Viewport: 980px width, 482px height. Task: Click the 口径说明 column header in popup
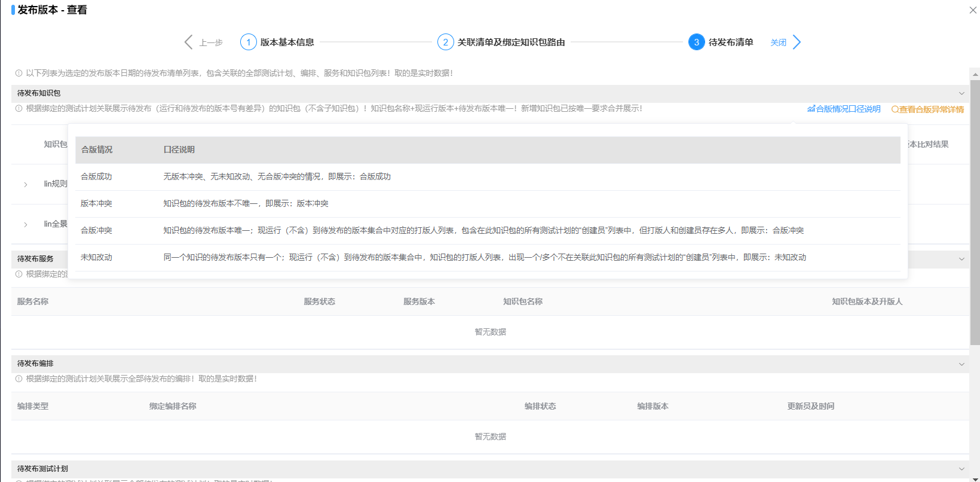[179, 150]
